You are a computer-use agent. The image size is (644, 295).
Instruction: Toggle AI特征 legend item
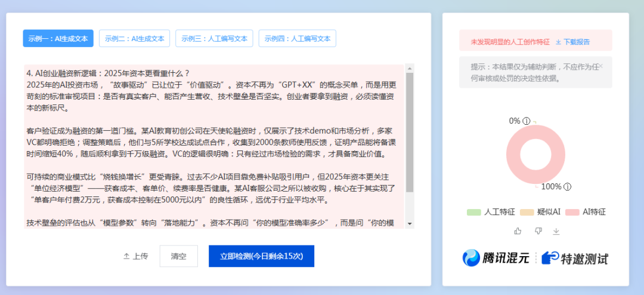pyautogui.click(x=586, y=212)
